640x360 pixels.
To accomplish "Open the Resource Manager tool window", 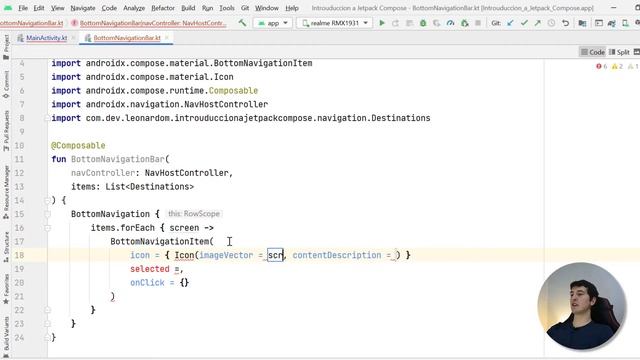I will pos(6,192).
